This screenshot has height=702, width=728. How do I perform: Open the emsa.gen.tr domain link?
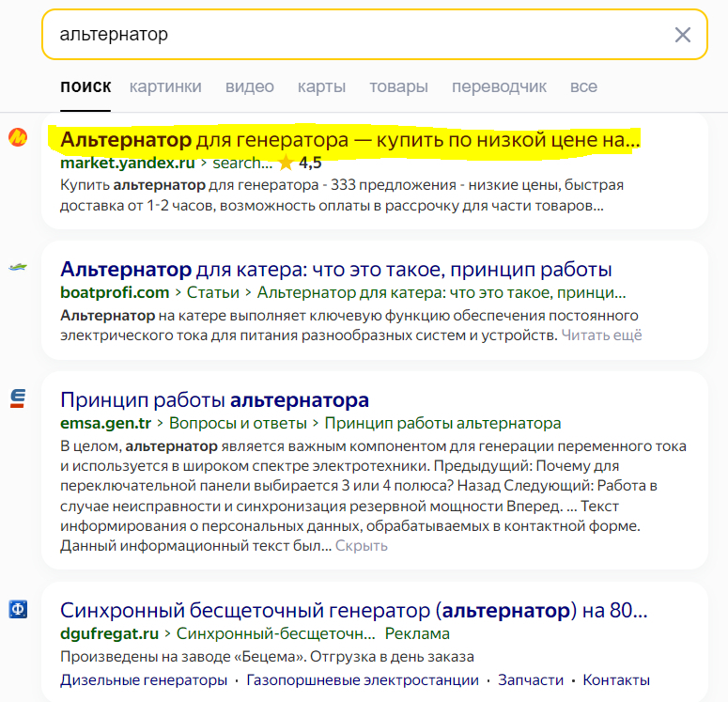click(106, 423)
